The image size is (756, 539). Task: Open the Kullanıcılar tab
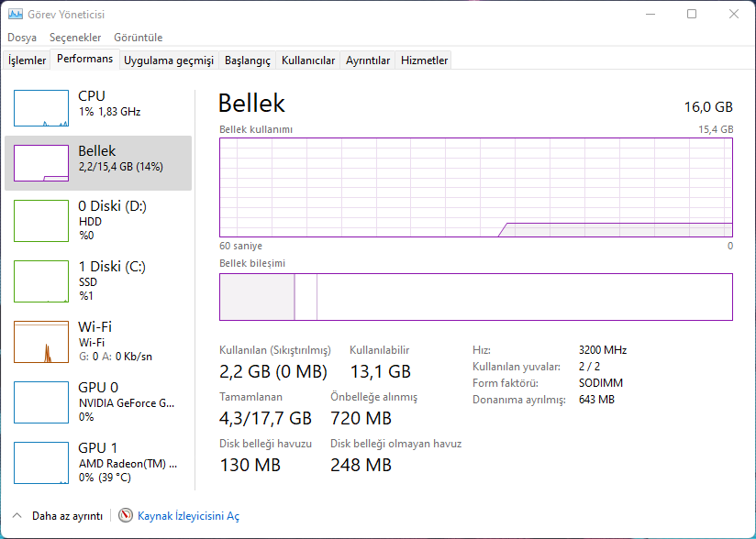pyautogui.click(x=308, y=60)
